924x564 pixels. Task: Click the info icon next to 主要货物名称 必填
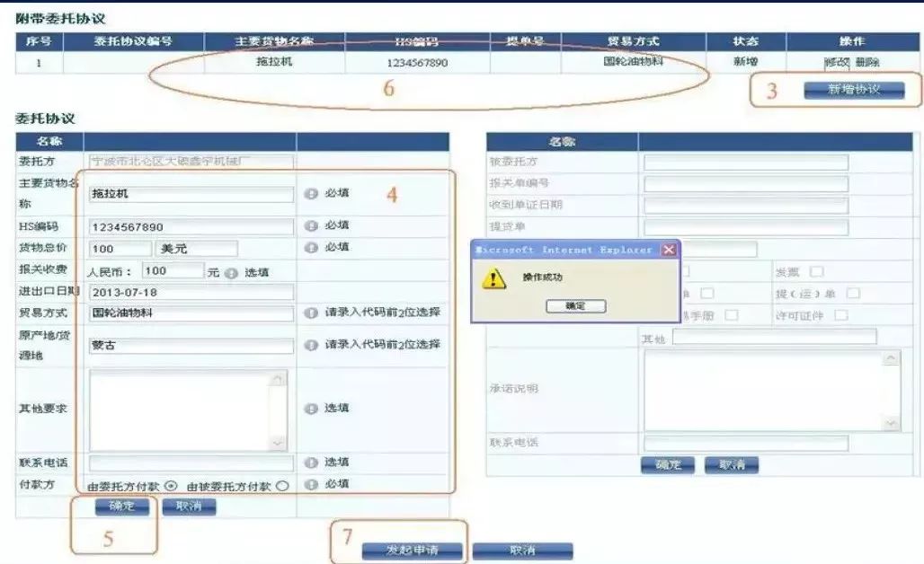click(311, 191)
